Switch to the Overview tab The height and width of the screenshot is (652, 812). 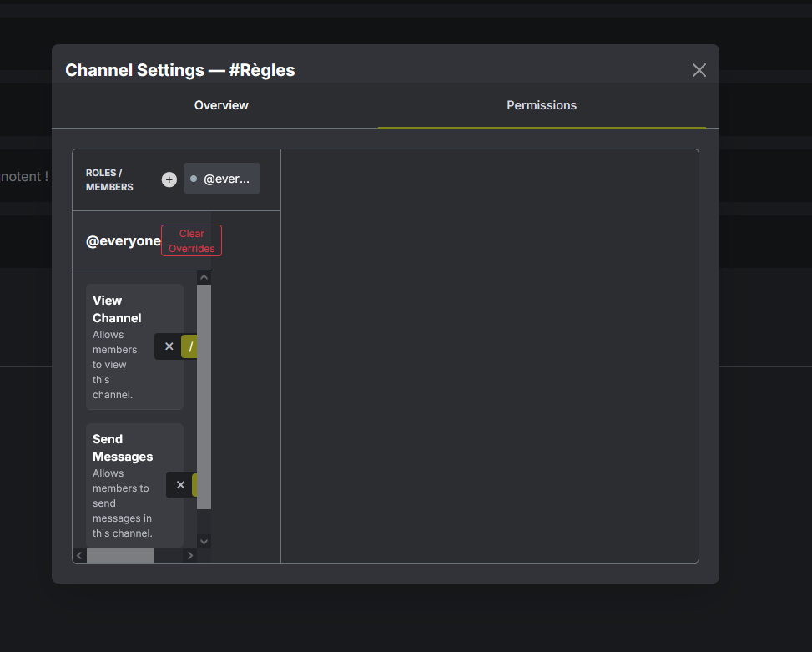(221, 105)
